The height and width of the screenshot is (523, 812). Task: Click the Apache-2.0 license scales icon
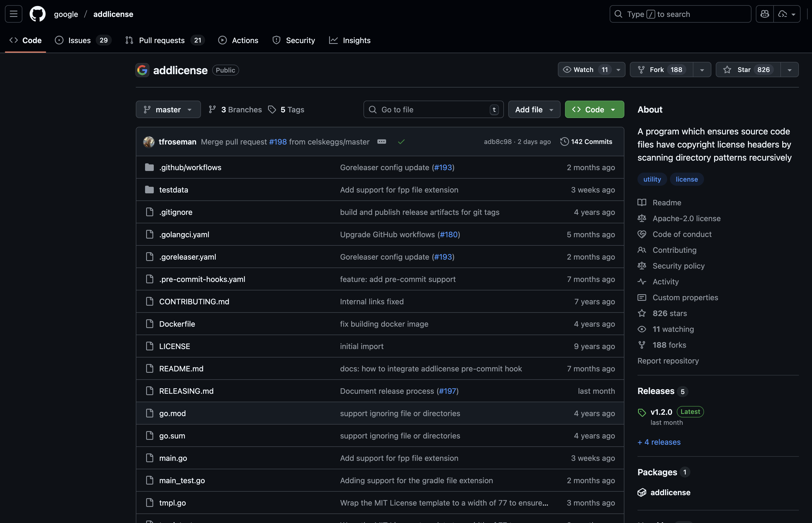[642, 218]
